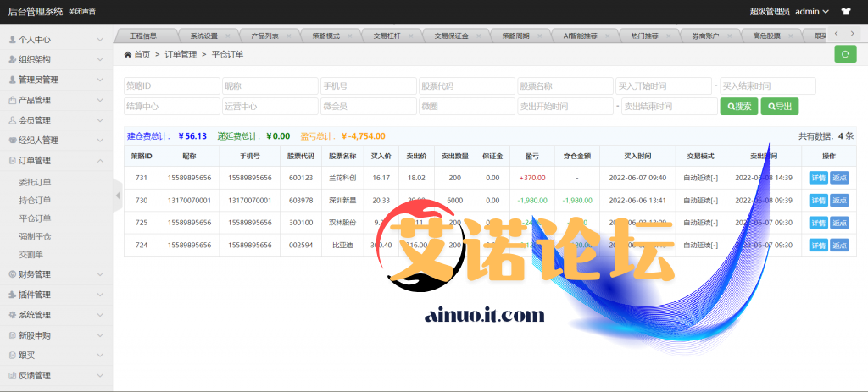This screenshot has height=392, width=868.
Task: Open 详情 for strategy 731
Action: pos(818,178)
